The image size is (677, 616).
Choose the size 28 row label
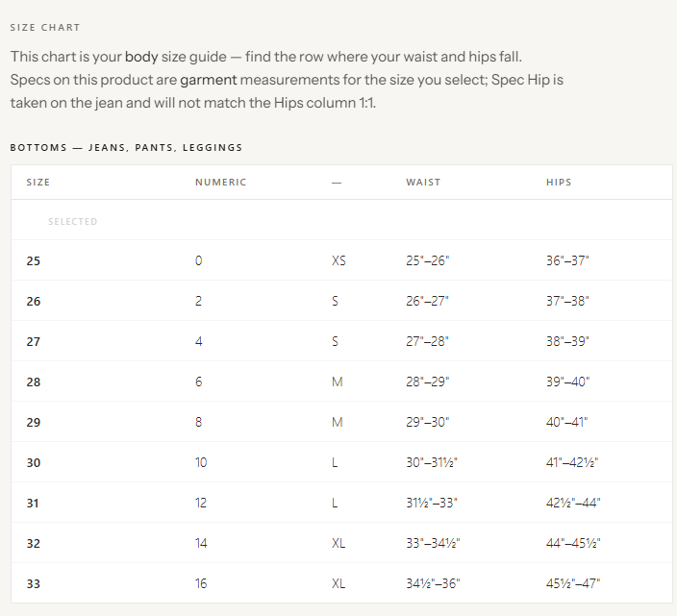[34, 382]
